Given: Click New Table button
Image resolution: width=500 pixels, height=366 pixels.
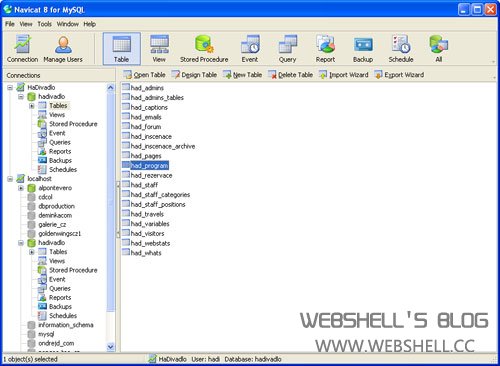Looking at the screenshot, I should pyautogui.click(x=242, y=75).
